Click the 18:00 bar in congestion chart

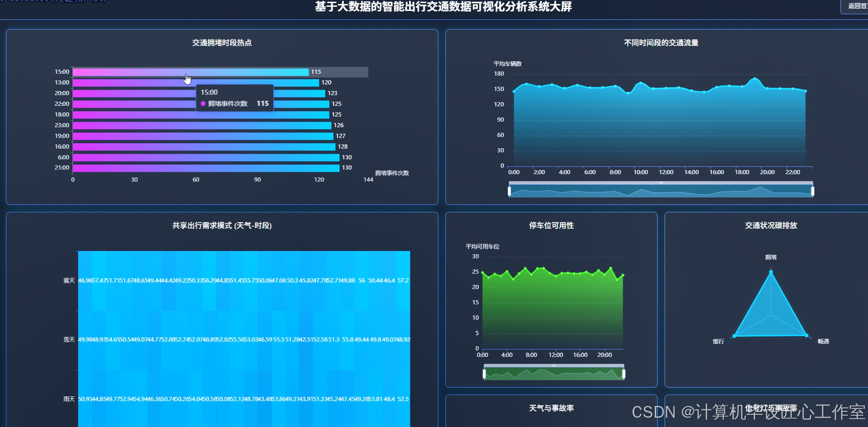201,115
